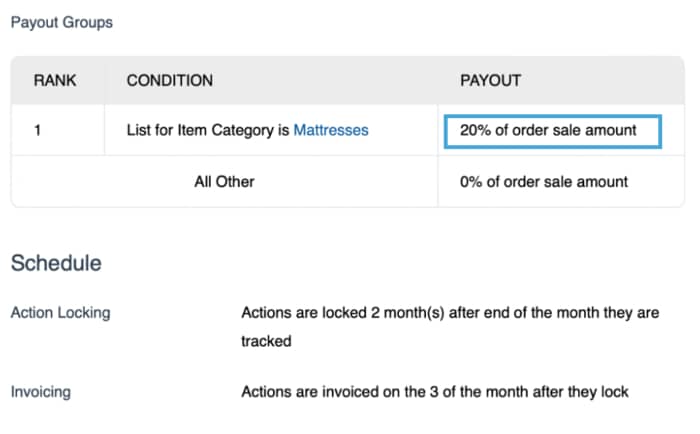This screenshot has height=434, width=700.
Task: Click the Payout Groups heading
Action: coord(62,22)
